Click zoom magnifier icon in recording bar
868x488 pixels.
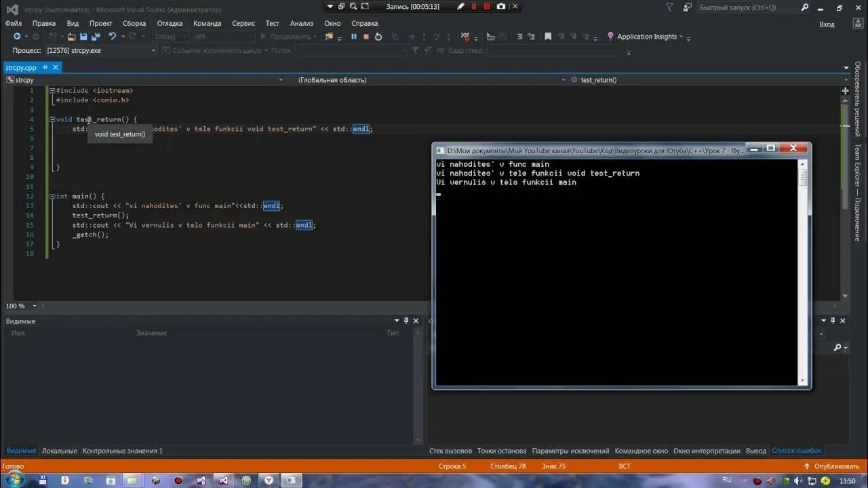(x=353, y=6)
